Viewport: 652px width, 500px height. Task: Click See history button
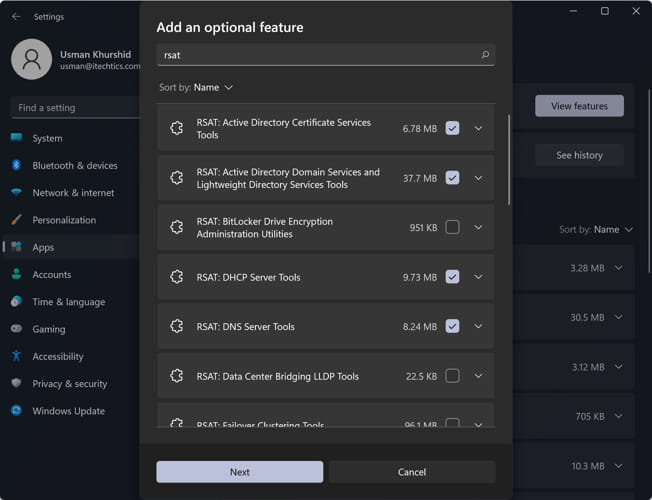(x=579, y=155)
